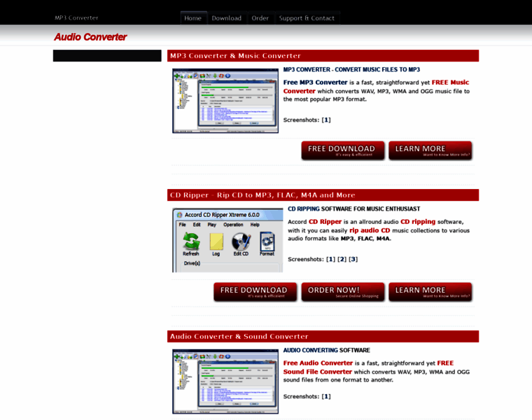Click FREE DOWNLOAD under CD Ripper
Screen dimensions: 532x420
tap(255, 292)
